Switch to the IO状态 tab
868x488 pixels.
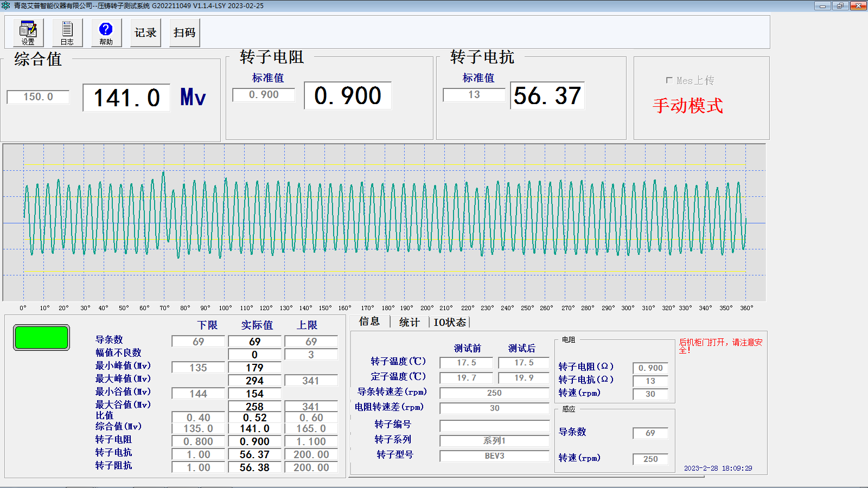[449, 322]
